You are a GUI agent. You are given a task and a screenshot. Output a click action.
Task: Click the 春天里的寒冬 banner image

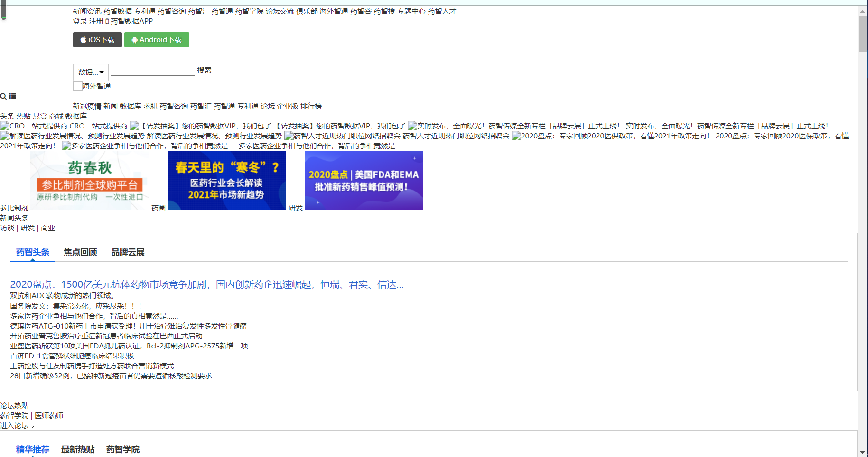227,181
